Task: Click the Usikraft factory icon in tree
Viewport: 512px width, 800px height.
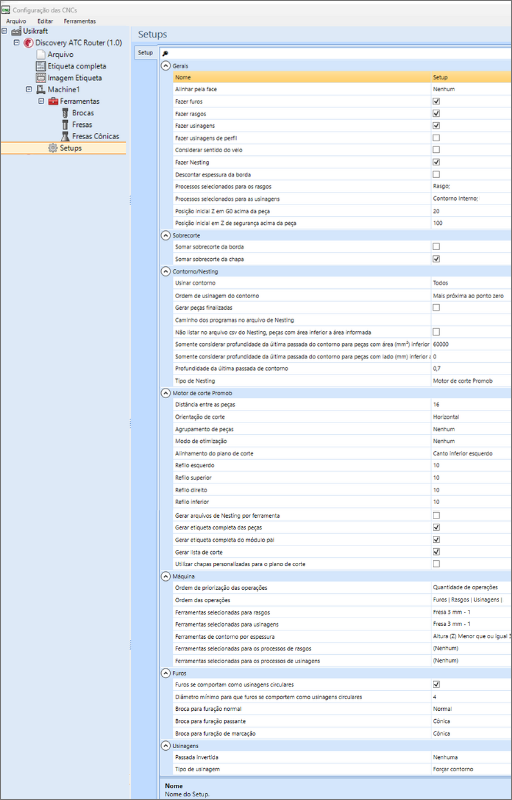Action: [16, 32]
